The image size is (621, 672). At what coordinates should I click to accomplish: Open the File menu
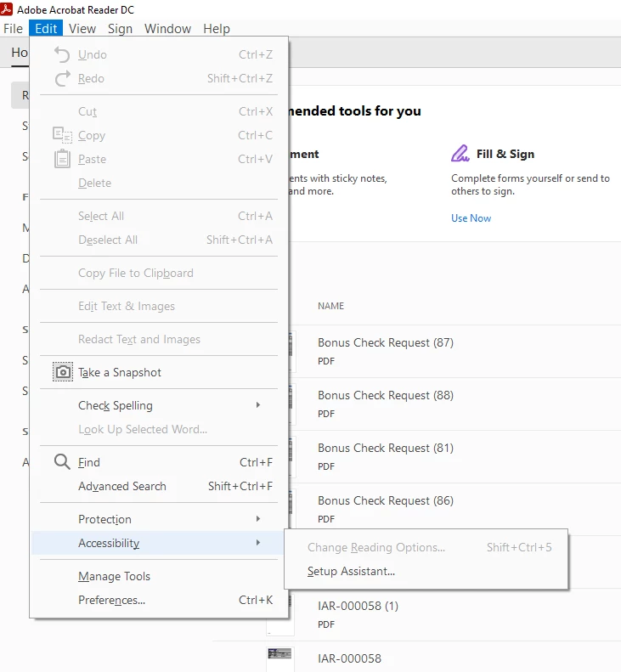tap(14, 29)
